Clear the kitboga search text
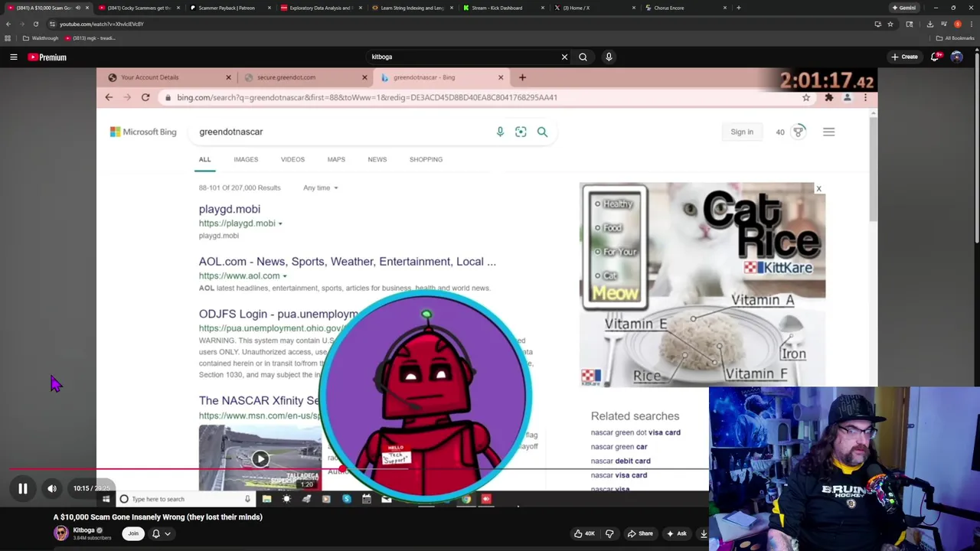 [564, 57]
